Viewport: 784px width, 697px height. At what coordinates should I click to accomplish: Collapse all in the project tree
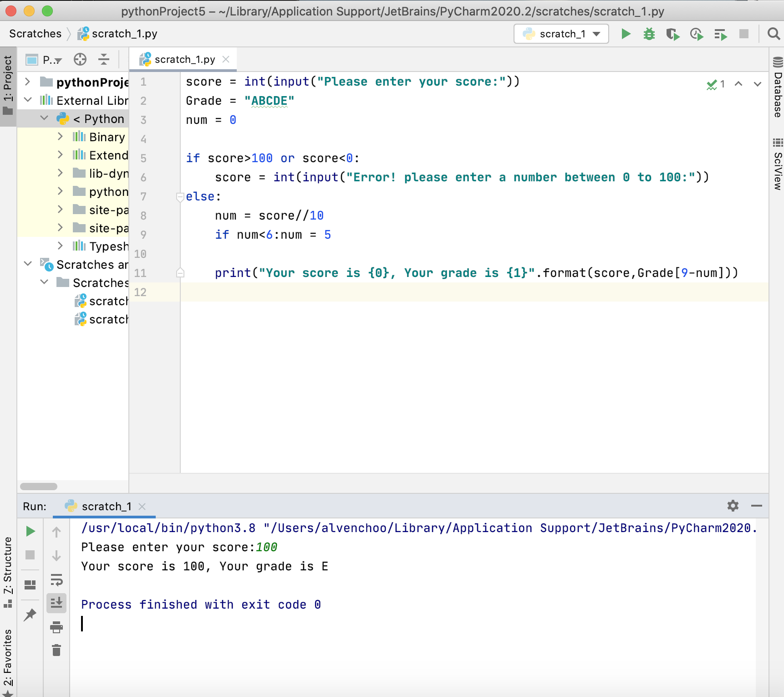[104, 59]
